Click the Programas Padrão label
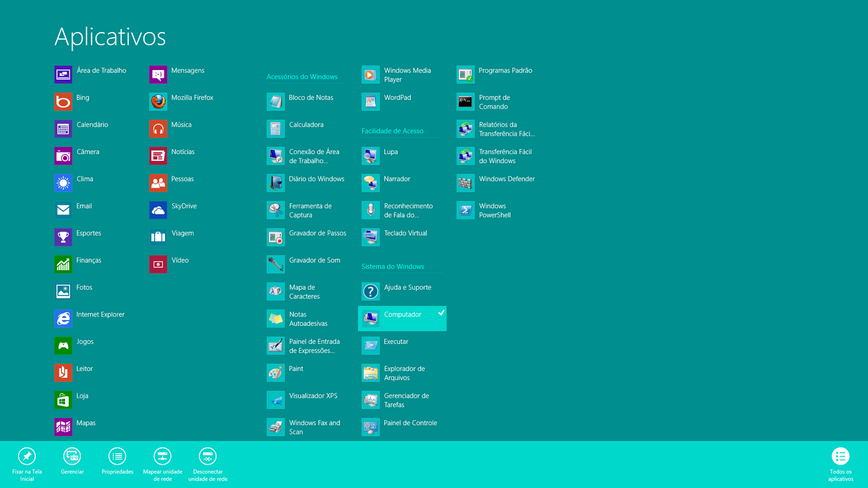This screenshot has width=868, height=488. pyautogui.click(x=506, y=70)
